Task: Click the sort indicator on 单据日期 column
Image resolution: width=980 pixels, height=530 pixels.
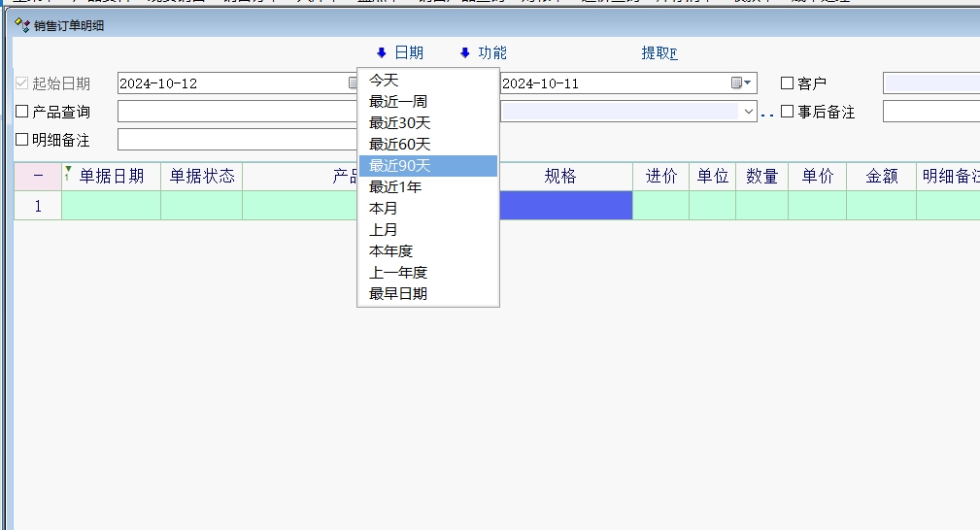Action: click(x=68, y=172)
